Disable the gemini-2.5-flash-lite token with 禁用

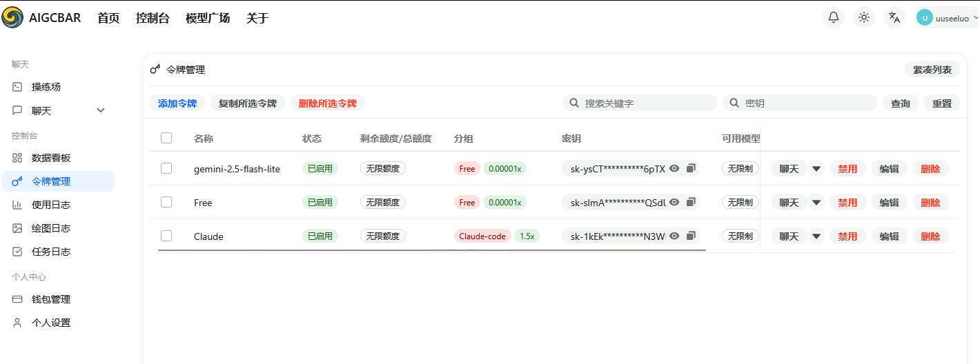click(x=848, y=169)
